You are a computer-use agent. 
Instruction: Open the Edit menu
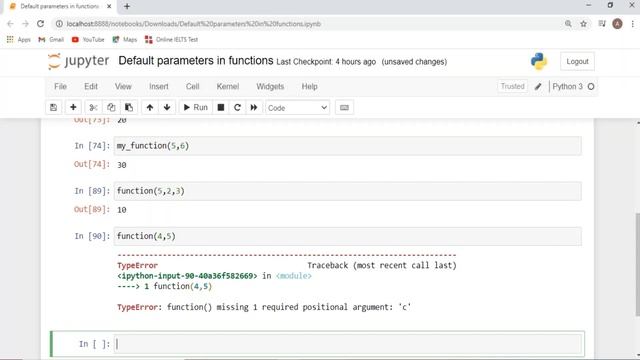pyautogui.click(x=91, y=87)
